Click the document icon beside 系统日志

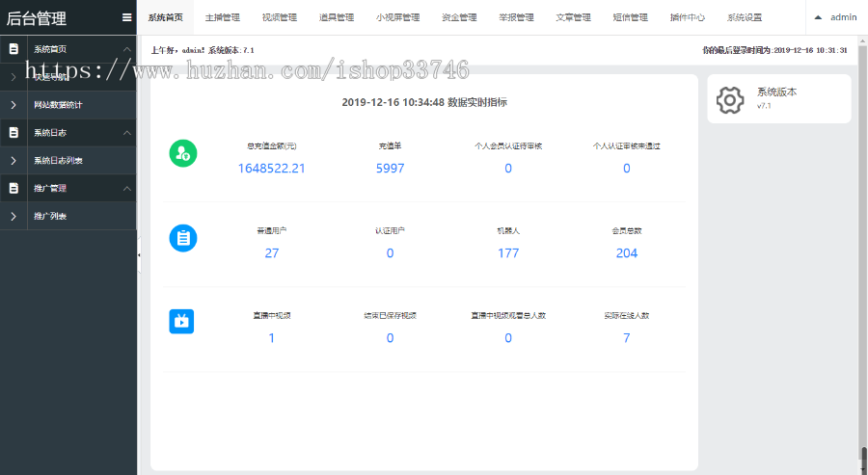14,133
